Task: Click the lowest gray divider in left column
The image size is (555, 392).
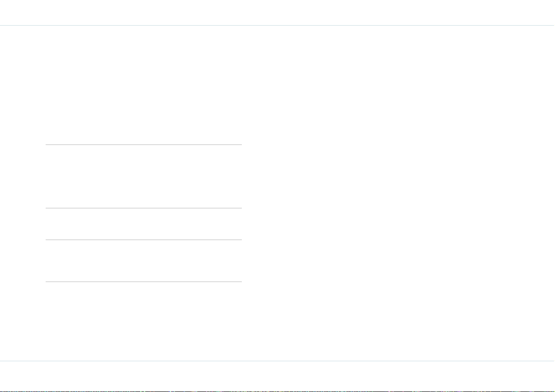Action: tap(144, 282)
